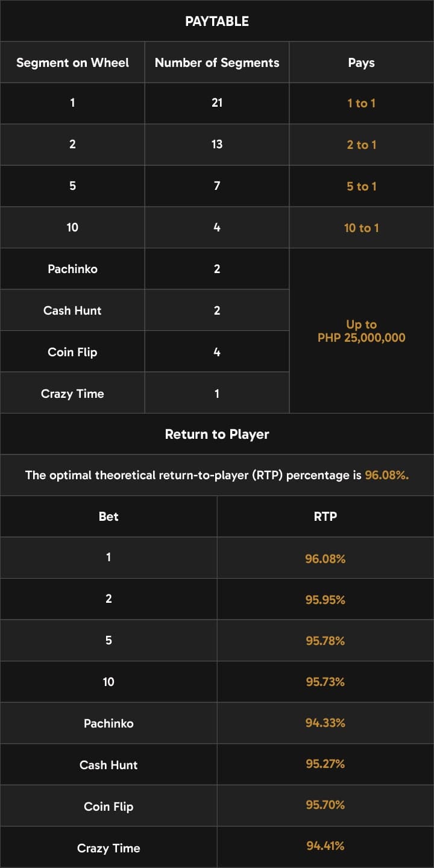Click the Cash Hunt segment cell
The width and height of the screenshot is (434, 868).
[x=72, y=310]
